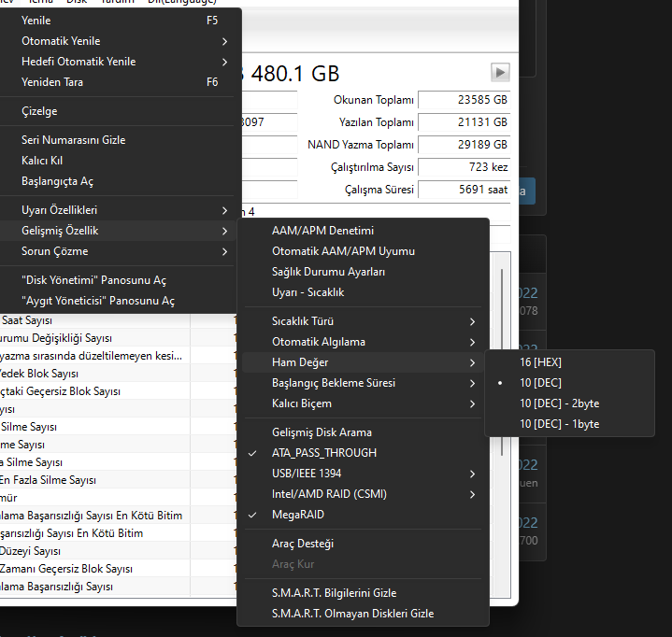Viewport: 672px width, 637px height.
Task: Select 16 [HEX] raw value format
Action: [x=569, y=362]
